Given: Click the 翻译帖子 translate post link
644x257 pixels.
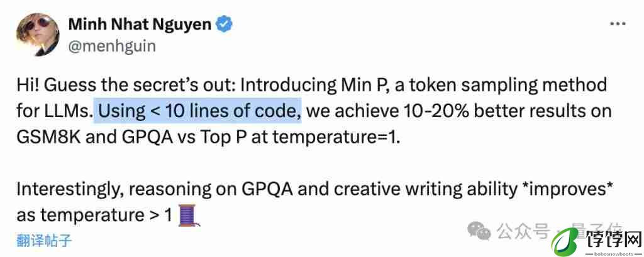Looking at the screenshot, I should click(x=45, y=240).
